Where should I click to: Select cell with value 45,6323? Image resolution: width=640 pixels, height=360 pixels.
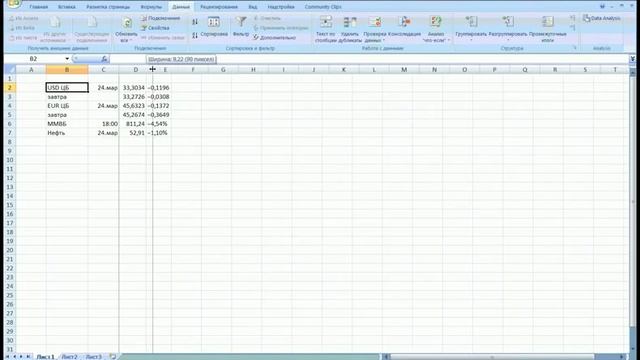pos(133,106)
